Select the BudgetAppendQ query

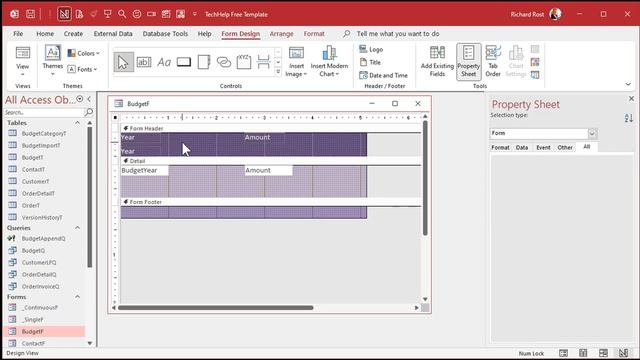tap(43, 238)
